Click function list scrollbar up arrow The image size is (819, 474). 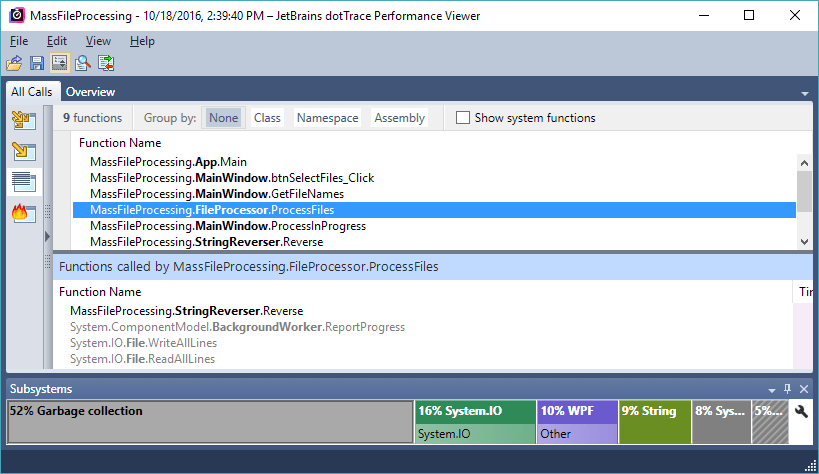click(x=804, y=163)
